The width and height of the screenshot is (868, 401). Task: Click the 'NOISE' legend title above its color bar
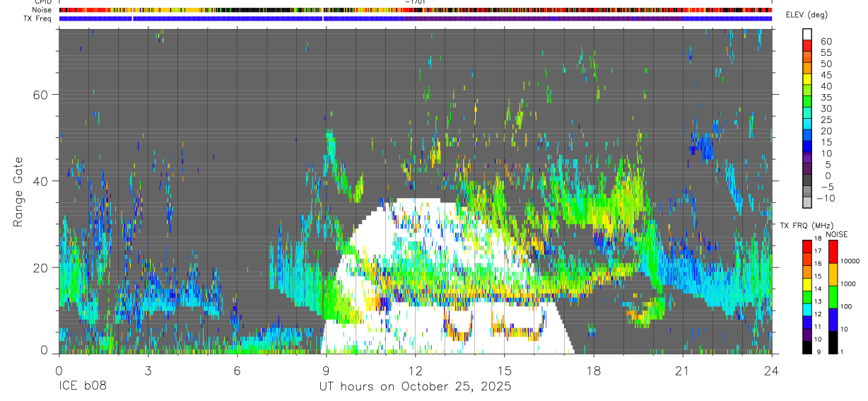[837, 234]
